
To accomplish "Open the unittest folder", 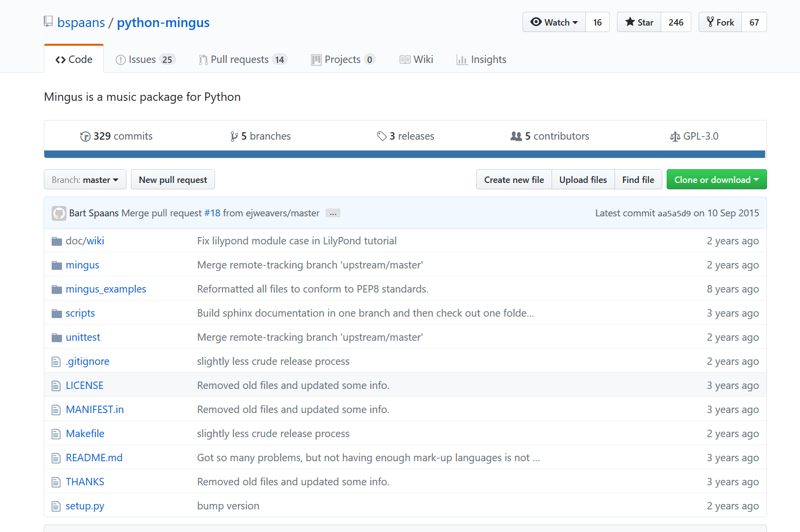I will point(83,337).
